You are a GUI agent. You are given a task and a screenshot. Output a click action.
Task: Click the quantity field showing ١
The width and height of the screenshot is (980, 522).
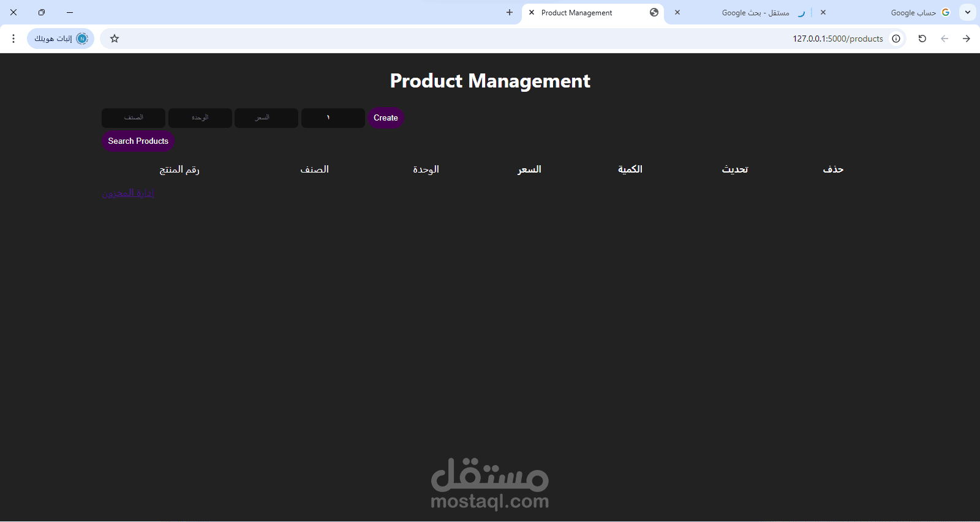[x=333, y=118]
